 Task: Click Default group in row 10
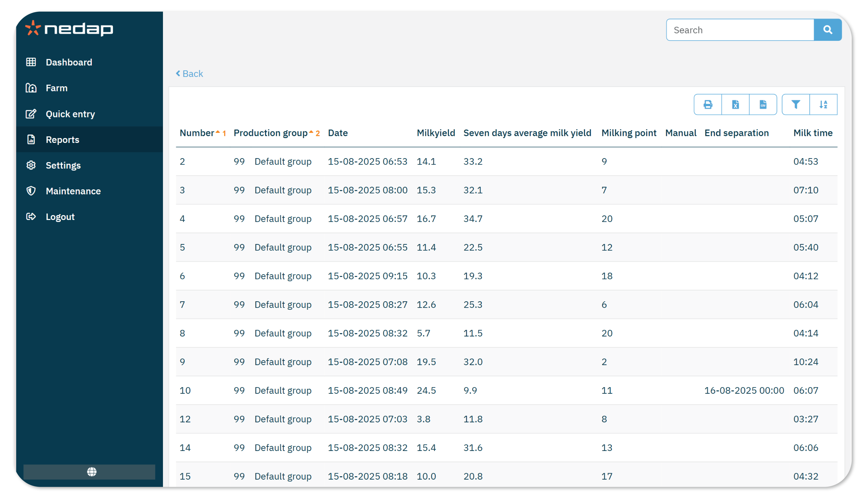pos(283,390)
